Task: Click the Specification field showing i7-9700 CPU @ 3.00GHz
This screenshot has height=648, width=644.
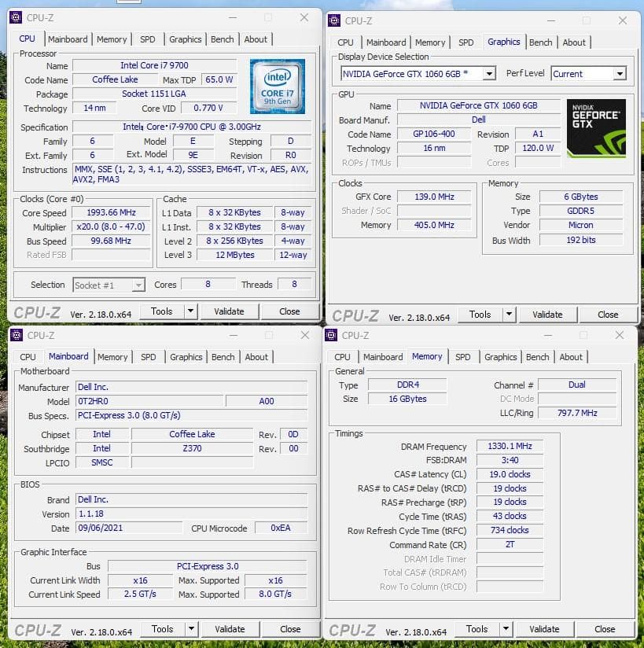Action: (192, 127)
